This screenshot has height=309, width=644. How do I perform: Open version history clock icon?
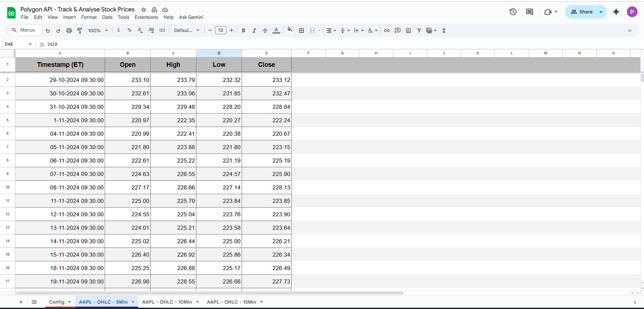[513, 12]
